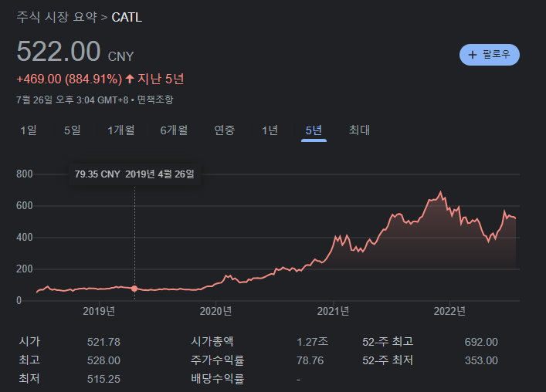Click the 600 y-axis label
The height and width of the screenshot is (392, 546).
[25, 205]
